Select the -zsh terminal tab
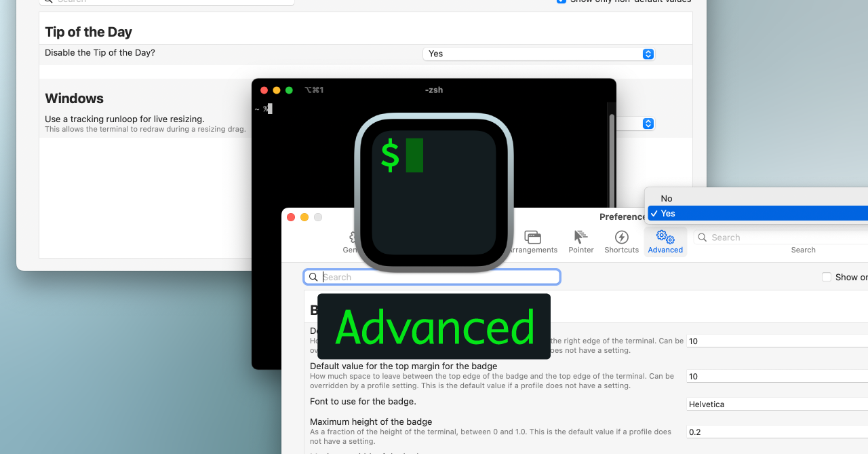 point(434,90)
